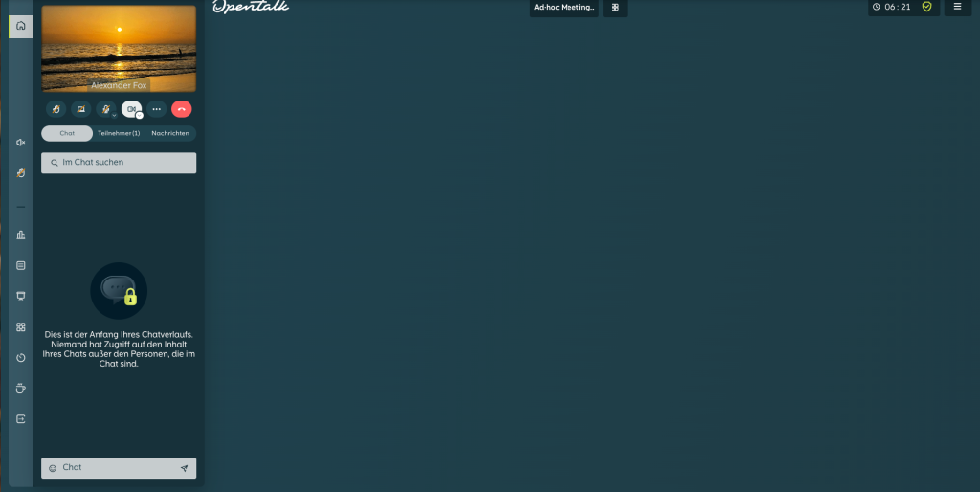This screenshot has width=980, height=492.
Task: Expand the microphone options chevron
Action: click(114, 115)
